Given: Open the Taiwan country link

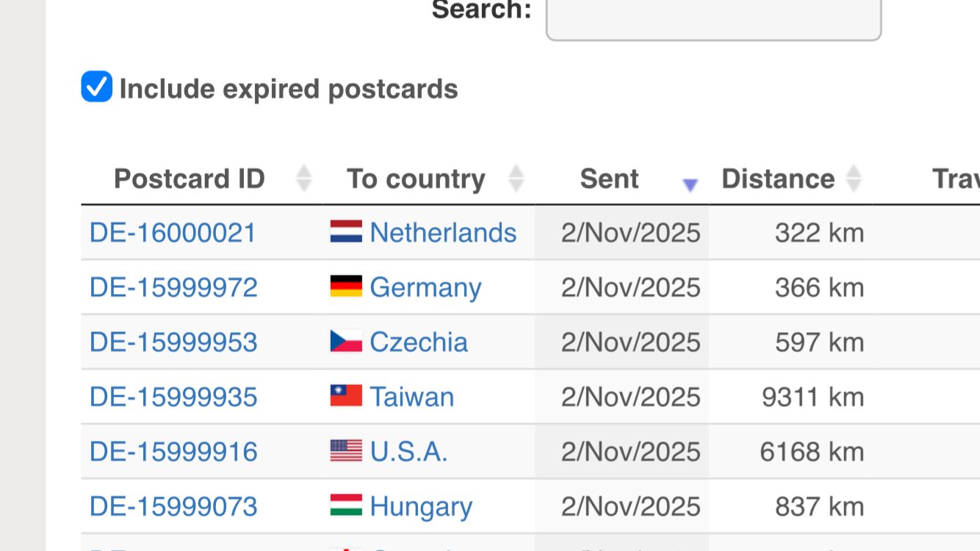Looking at the screenshot, I should pyautogui.click(x=411, y=397).
